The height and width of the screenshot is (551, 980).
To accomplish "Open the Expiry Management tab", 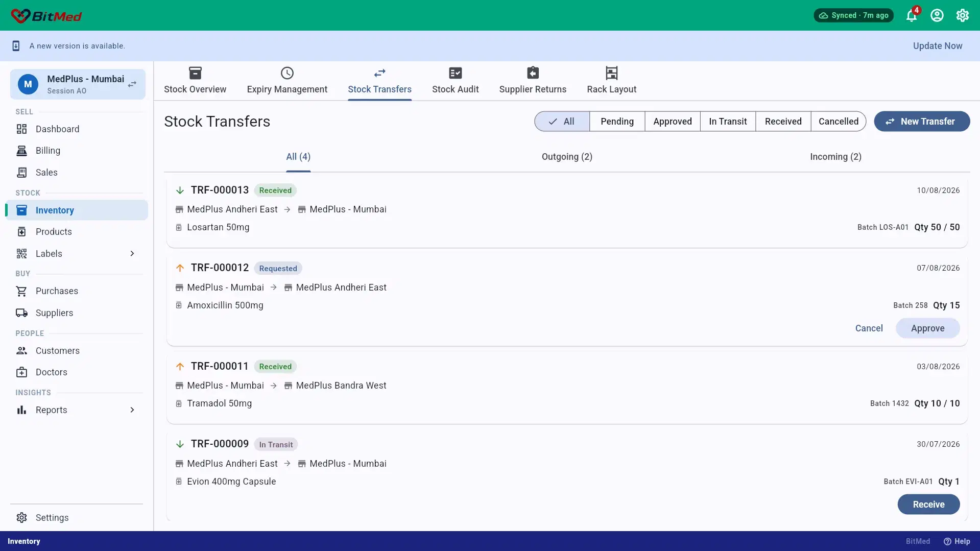I will (x=287, y=81).
